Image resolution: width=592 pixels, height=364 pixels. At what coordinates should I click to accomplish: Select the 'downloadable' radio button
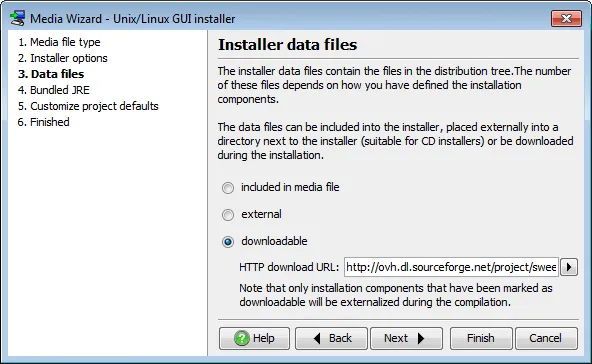click(x=228, y=242)
